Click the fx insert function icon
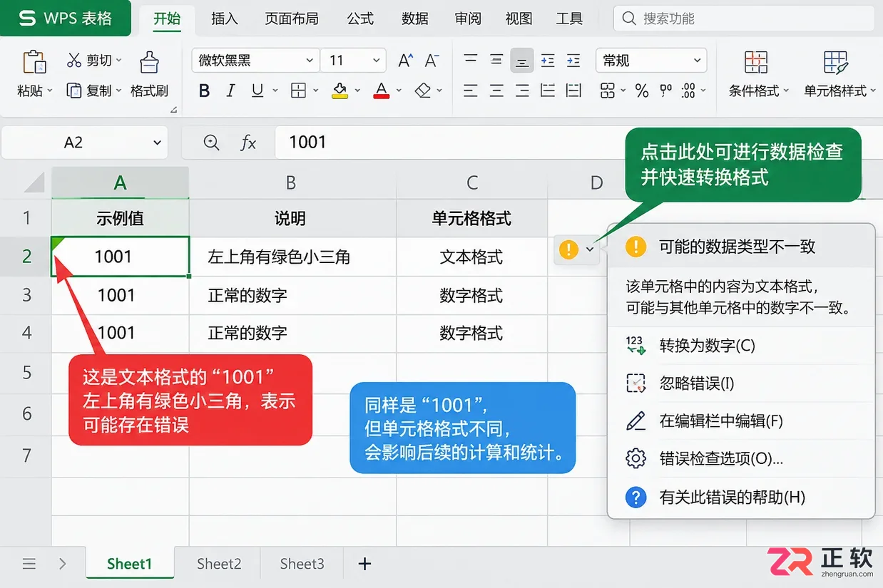883x588 pixels. click(x=247, y=143)
